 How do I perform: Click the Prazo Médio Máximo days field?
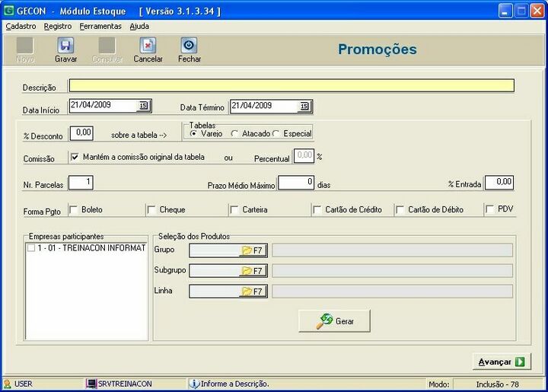pos(296,183)
